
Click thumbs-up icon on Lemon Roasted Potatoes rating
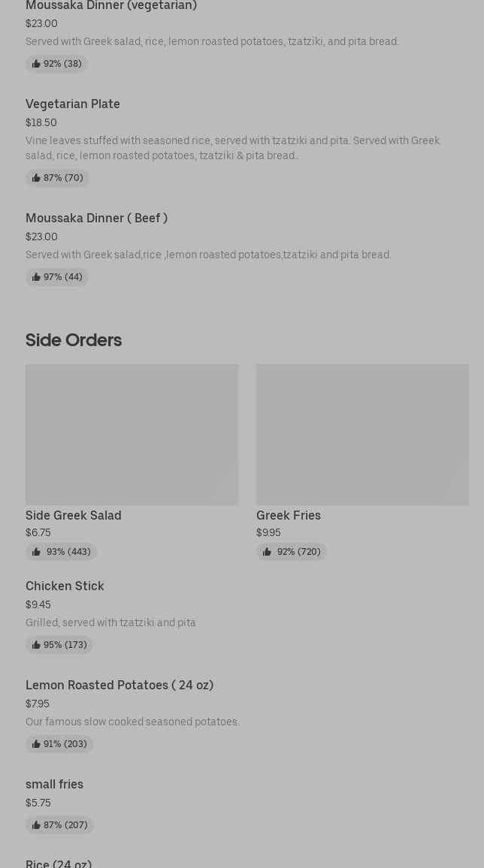[x=36, y=744]
